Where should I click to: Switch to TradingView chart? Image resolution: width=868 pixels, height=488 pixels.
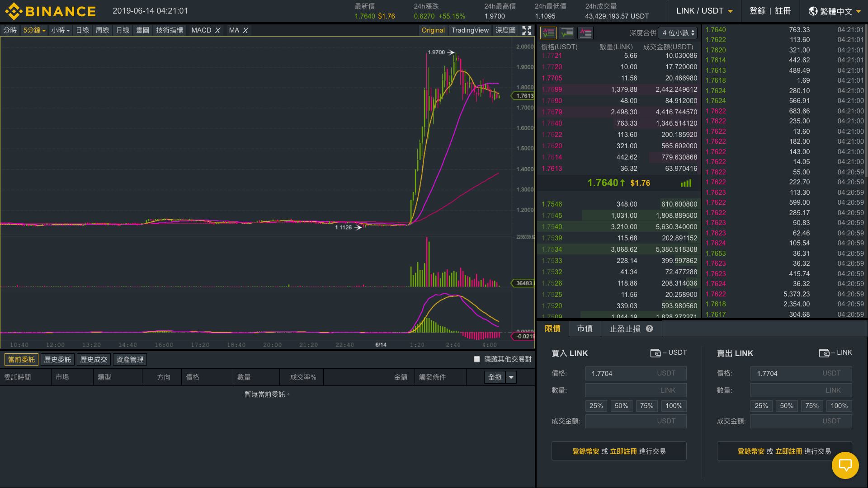coord(470,30)
